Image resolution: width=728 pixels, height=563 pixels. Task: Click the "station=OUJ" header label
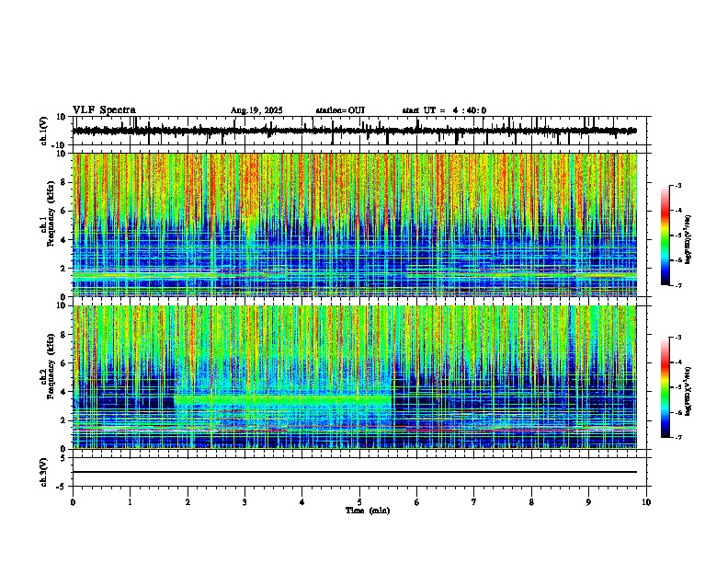pos(340,110)
